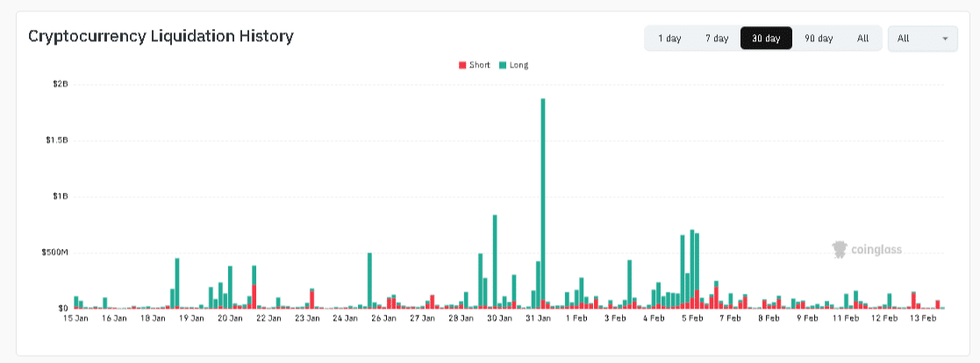
Task: Click the coinglass logo icon in the chart
Action: point(840,250)
